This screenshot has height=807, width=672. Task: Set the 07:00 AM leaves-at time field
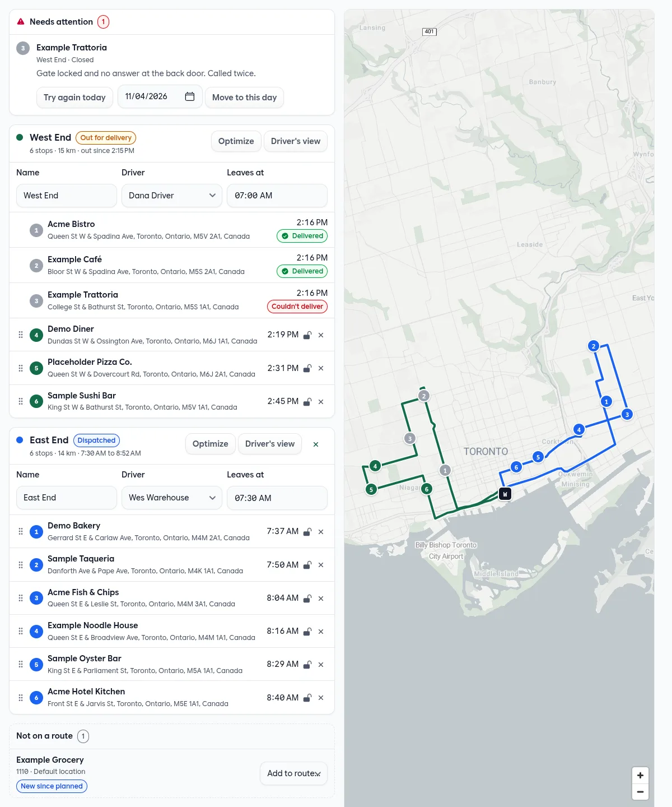click(x=277, y=196)
